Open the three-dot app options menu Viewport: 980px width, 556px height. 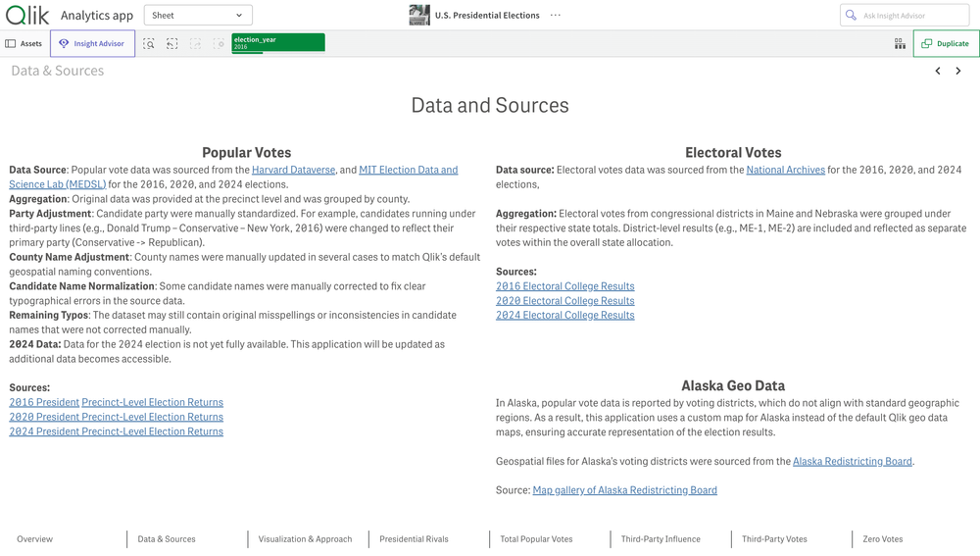click(x=556, y=16)
